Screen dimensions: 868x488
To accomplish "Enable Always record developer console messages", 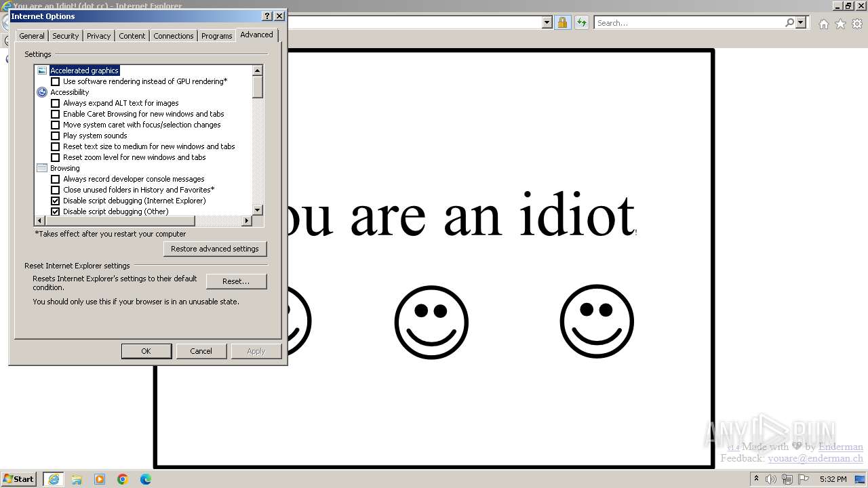I will point(56,179).
